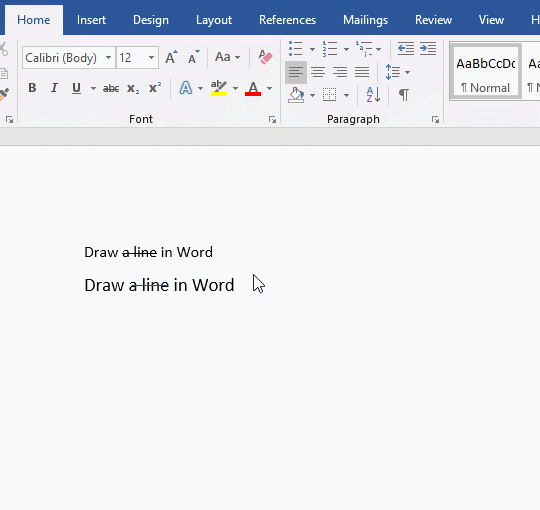The height and width of the screenshot is (510, 540).
Task: Switch to Mailings tab
Action: pyautogui.click(x=365, y=20)
